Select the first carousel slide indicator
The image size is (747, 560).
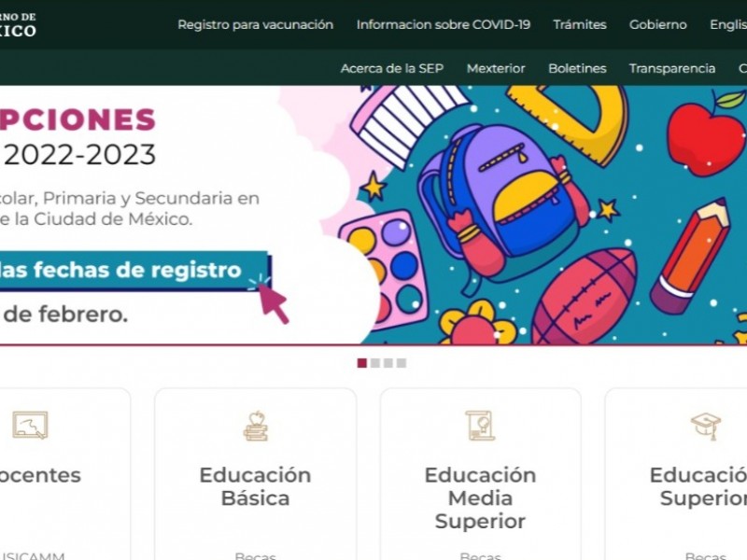(362, 363)
